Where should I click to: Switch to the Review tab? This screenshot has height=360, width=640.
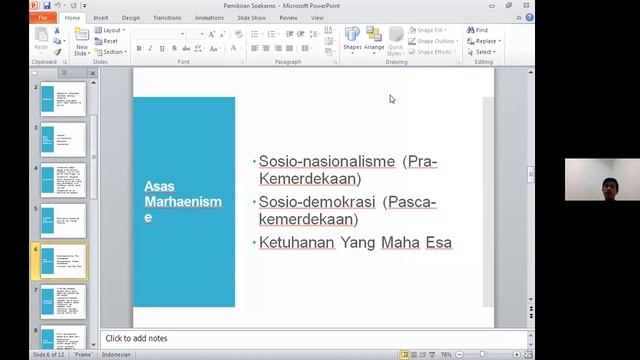[288, 18]
